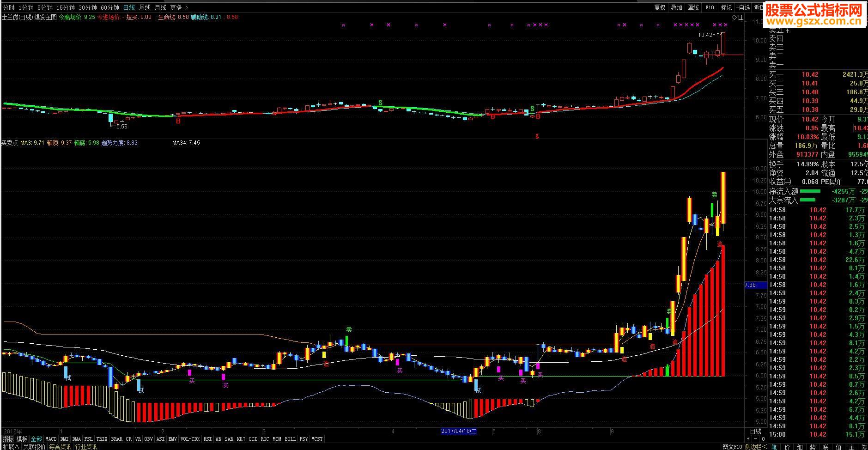
Task: Apply the ASI indicator
Action: click(160, 439)
